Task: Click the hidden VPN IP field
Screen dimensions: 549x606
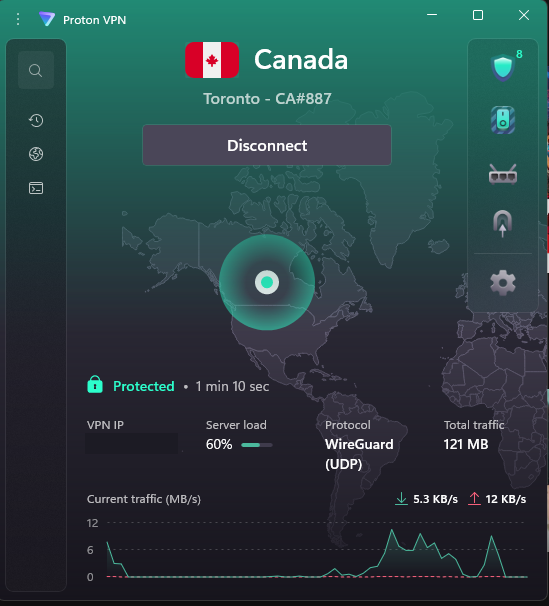Action: [x=132, y=443]
